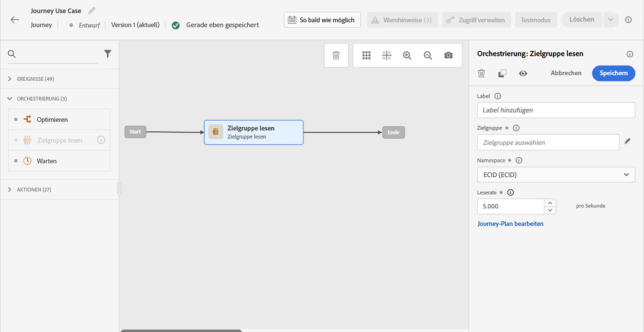The width and height of the screenshot is (644, 332).
Task: Edit the Zielgruppe field with pencil icon
Action: (627, 141)
